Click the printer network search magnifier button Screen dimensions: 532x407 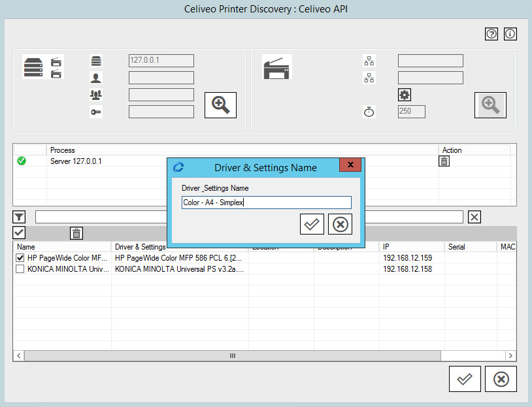pos(490,105)
